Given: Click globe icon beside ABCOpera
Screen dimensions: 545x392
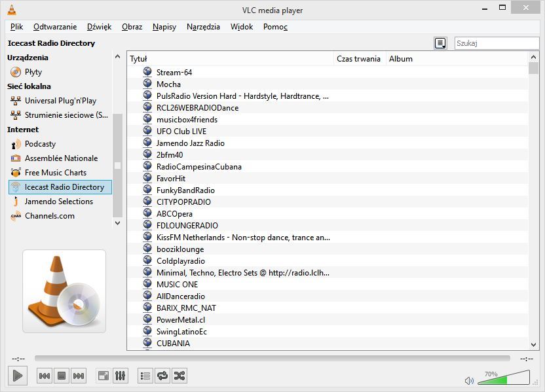Looking at the screenshot, I should click(x=147, y=213).
